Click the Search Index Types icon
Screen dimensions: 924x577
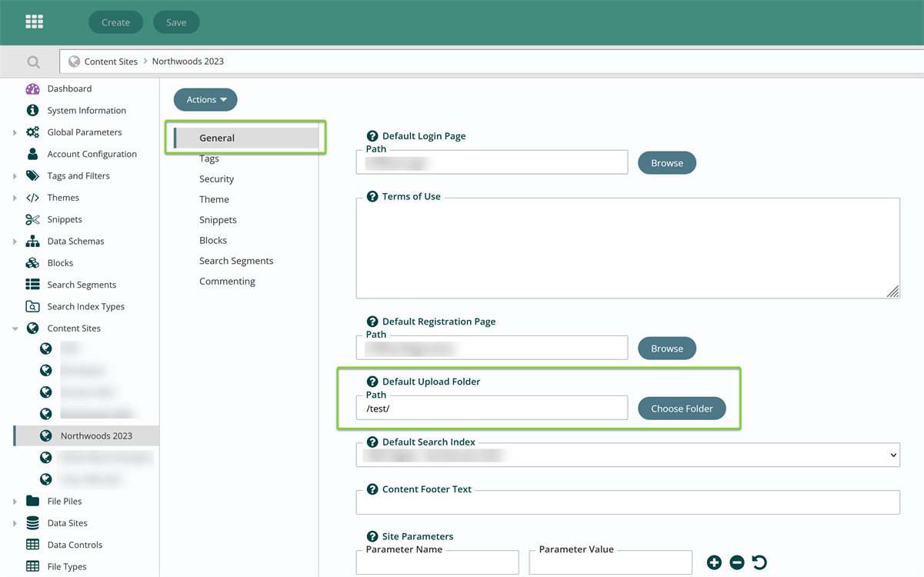[x=32, y=306]
